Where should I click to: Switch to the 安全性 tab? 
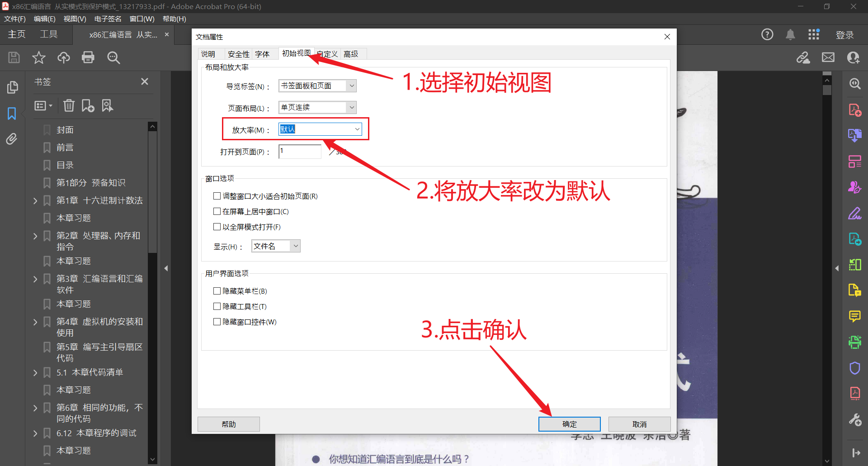point(238,53)
